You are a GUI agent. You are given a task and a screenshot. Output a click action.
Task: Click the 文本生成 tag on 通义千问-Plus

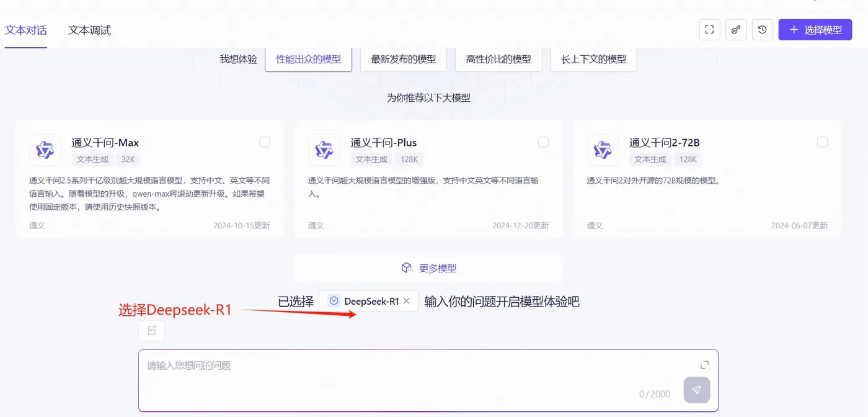tap(371, 159)
